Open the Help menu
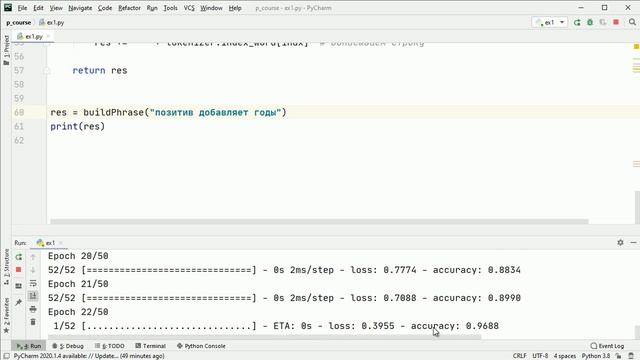The height and width of the screenshot is (360, 640). [235, 8]
